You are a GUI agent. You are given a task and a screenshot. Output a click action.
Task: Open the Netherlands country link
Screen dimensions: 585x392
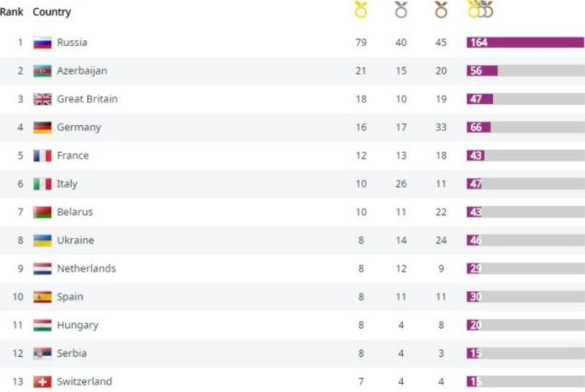coord(86,268)
